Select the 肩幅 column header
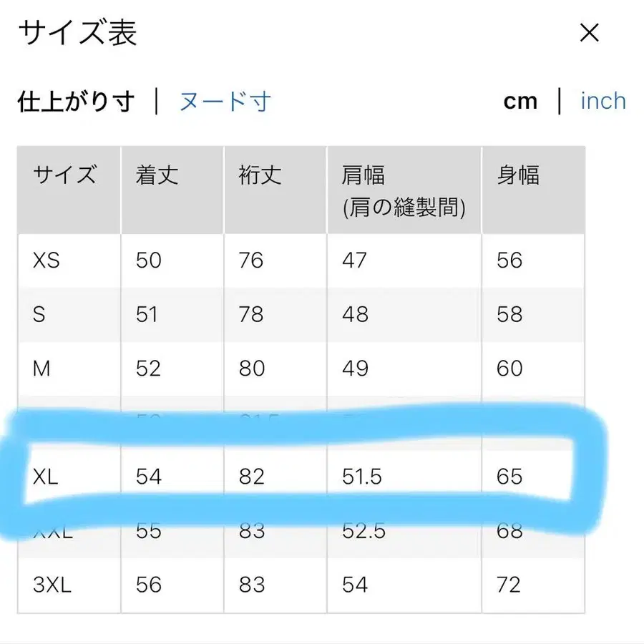The width and height of the screenshot is (644, 644). coord(365,175)
